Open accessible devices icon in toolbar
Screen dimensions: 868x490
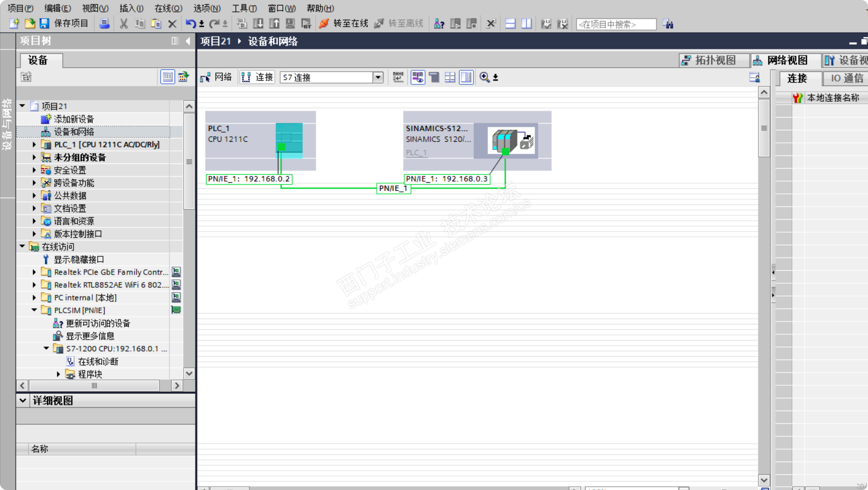tap(439, 24)
